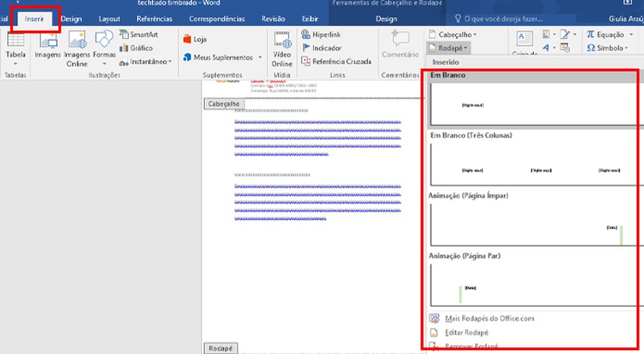644x354 pixels.
Task: Insert a Vídeo Online
Action: [x=282, y=48]
